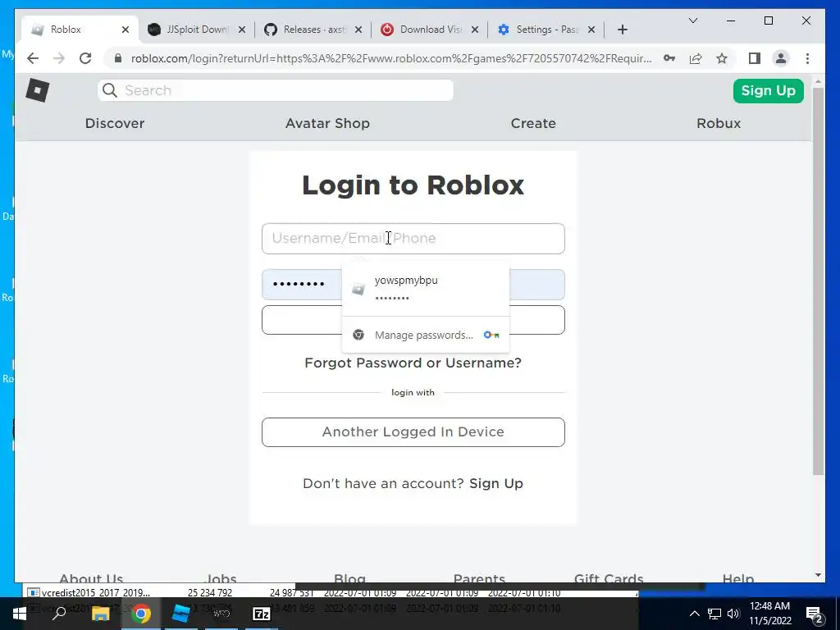Viewport: 840px width, 630px height.
Task: Click the scrollbar down arrow
Action: (818, 575)
